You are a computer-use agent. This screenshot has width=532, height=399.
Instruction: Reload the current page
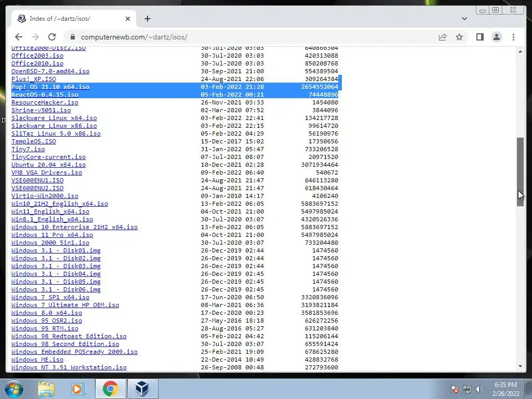coord(52,37)
